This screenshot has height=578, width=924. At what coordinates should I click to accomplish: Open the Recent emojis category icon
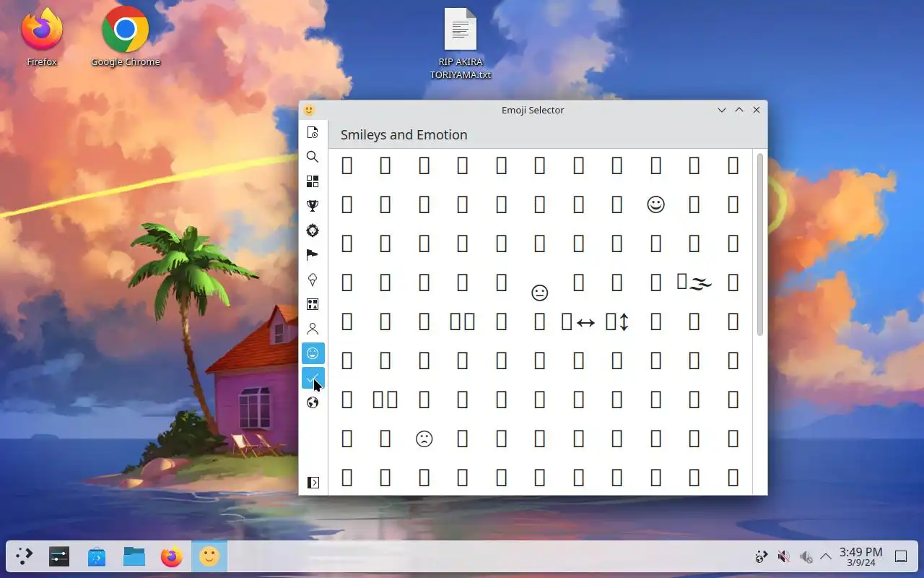[313, 132]
